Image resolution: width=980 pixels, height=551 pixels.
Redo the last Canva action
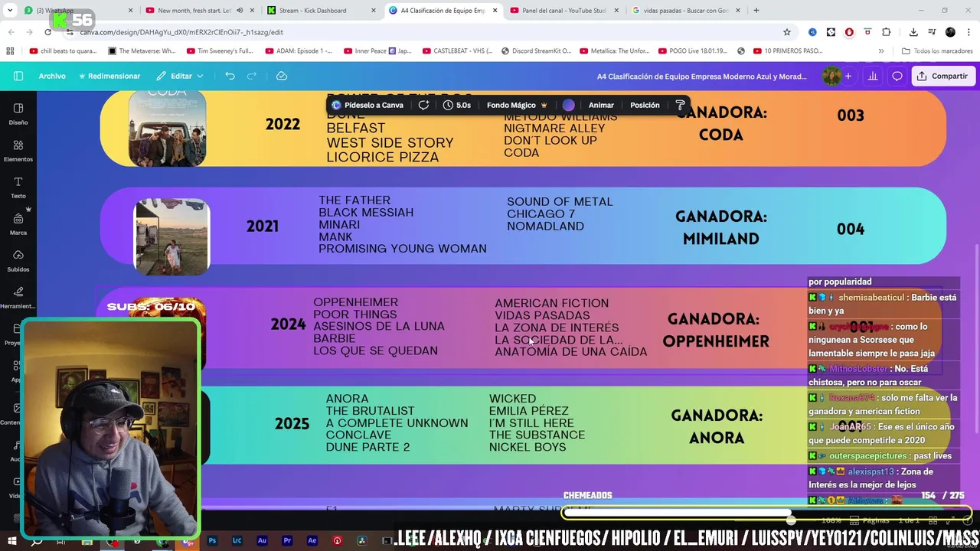(251, 76)
